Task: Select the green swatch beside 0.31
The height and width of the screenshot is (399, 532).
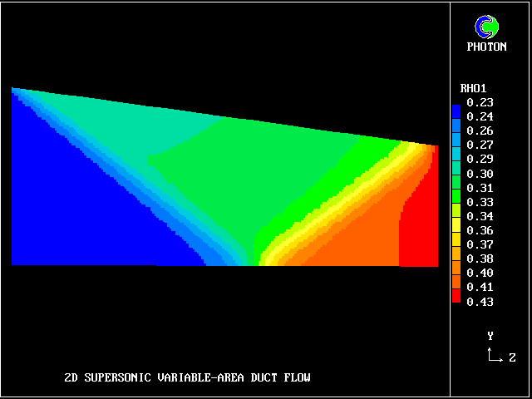Action: point(456,188)
